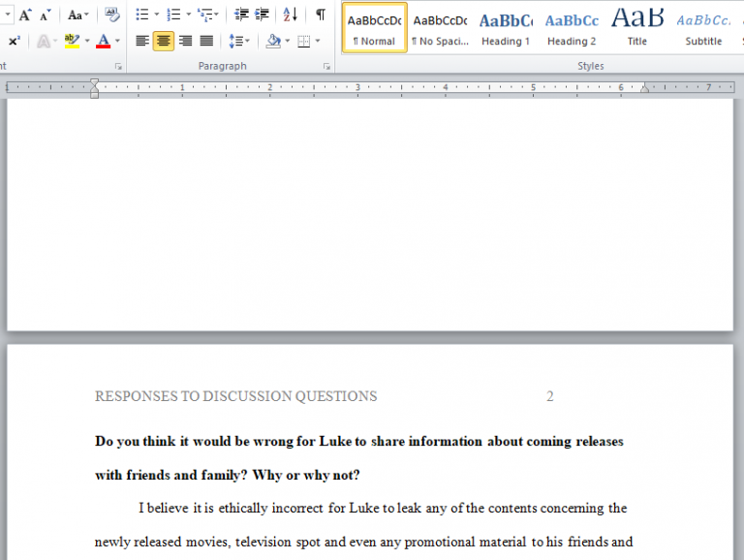
Task: Open the Bullets list dropdown arrow
Action: click(x=157, y=15)
